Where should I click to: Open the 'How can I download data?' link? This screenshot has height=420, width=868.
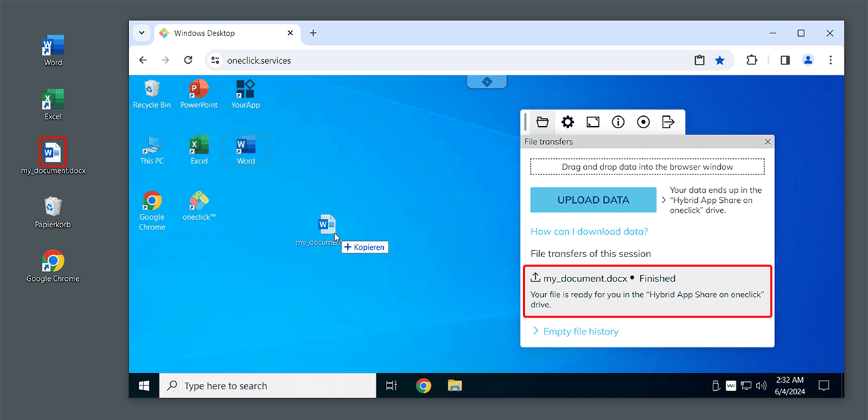(x=589, y=231)
